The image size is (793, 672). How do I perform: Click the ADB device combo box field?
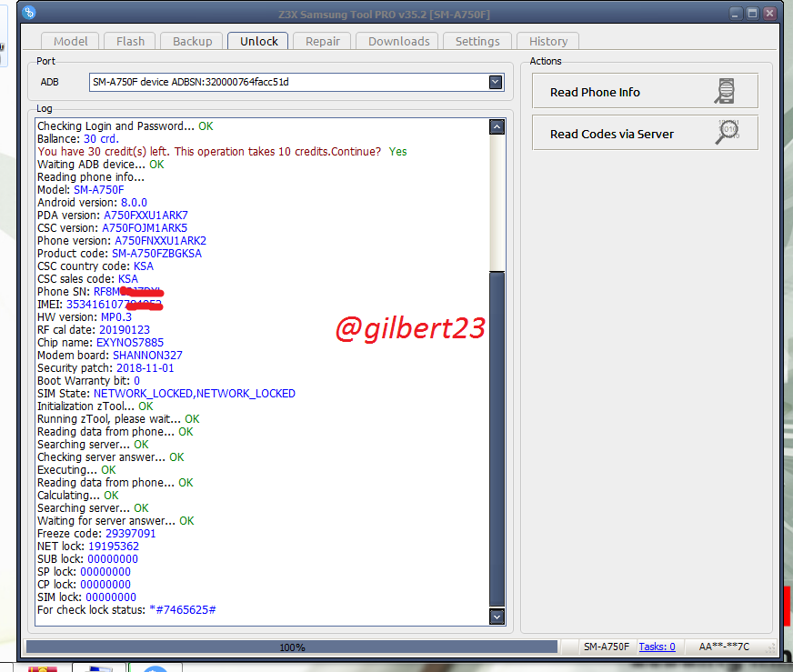click(296, 82)
